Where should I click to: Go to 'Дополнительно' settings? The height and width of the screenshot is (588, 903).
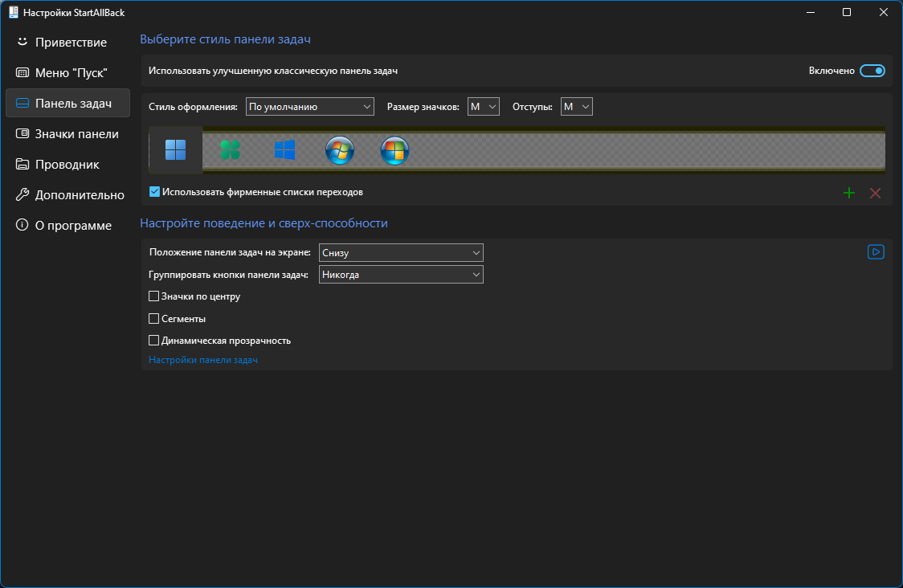click(68, 194)
